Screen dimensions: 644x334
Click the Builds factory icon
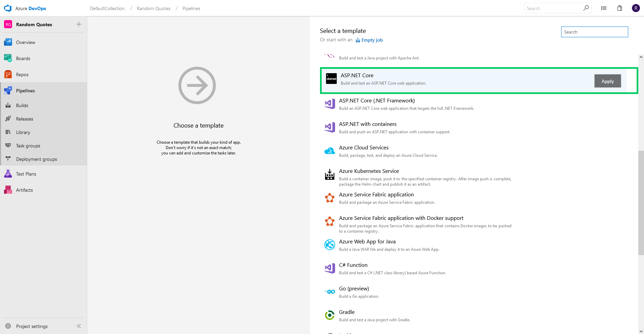8,105
